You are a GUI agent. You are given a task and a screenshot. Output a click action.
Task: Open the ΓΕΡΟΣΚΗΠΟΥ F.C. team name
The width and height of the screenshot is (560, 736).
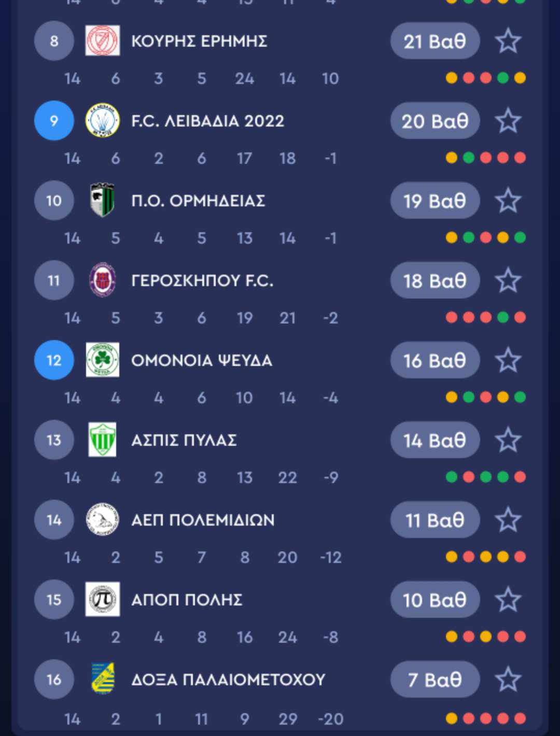(202, 281)
